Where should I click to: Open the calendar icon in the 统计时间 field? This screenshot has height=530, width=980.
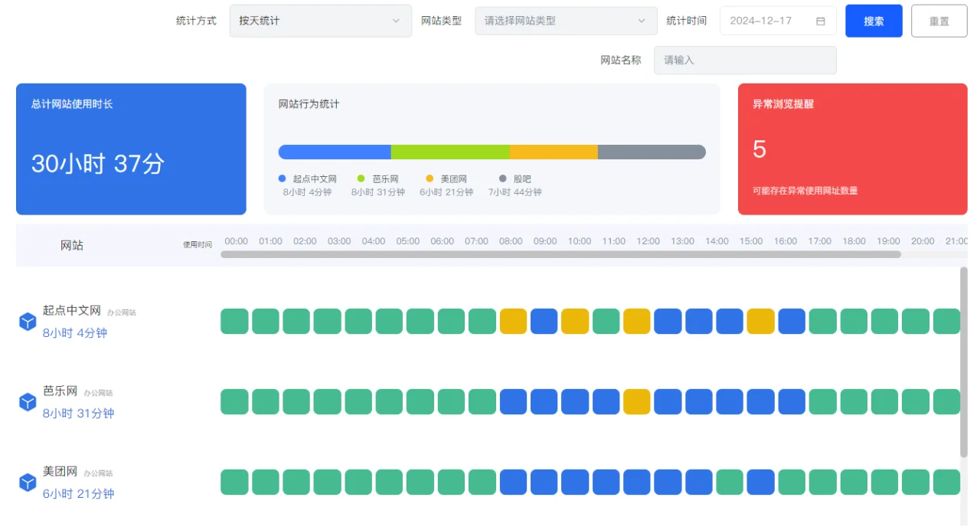click(822, 21)
